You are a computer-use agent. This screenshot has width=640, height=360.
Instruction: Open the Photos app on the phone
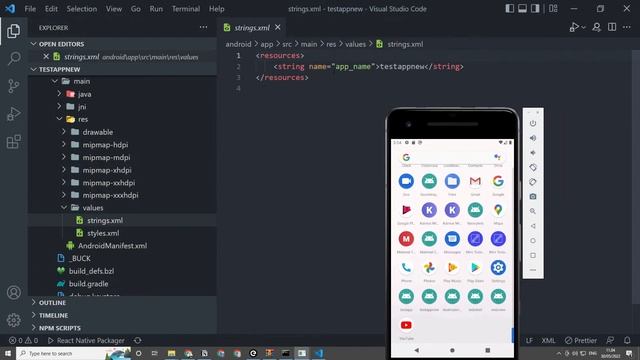tap(429, 268)
